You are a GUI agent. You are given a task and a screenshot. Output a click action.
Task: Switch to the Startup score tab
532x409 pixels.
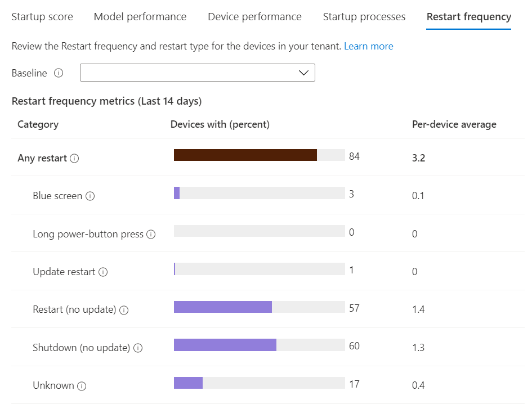coord(42,17)
